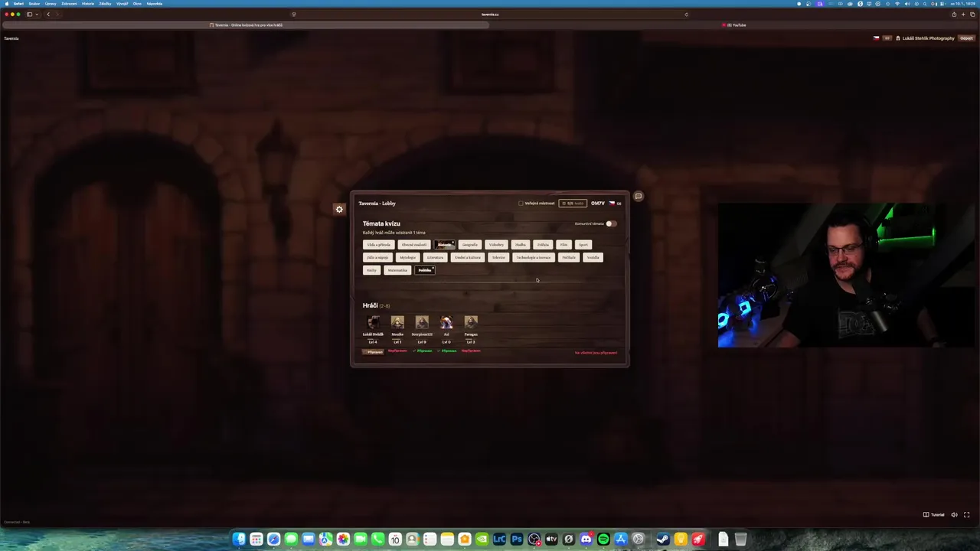Select the Literatura topic
The height and width of the screenshot is (551, 980).
(x=435, y=258)
